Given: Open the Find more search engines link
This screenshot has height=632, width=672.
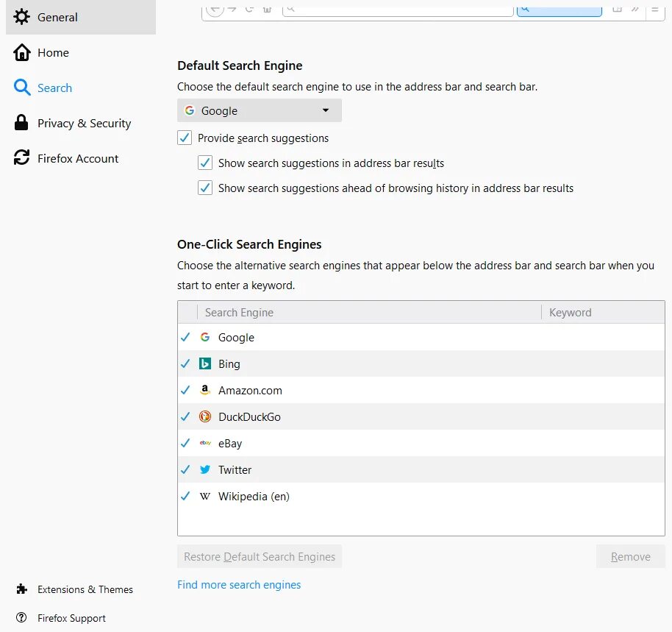Looking at the screenshot, I should 239,585.
